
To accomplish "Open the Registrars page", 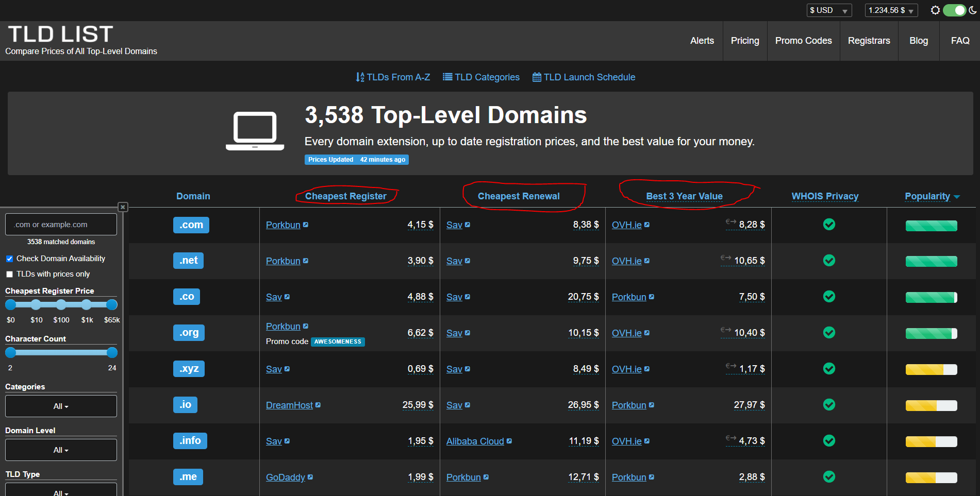I will [869, 41].
